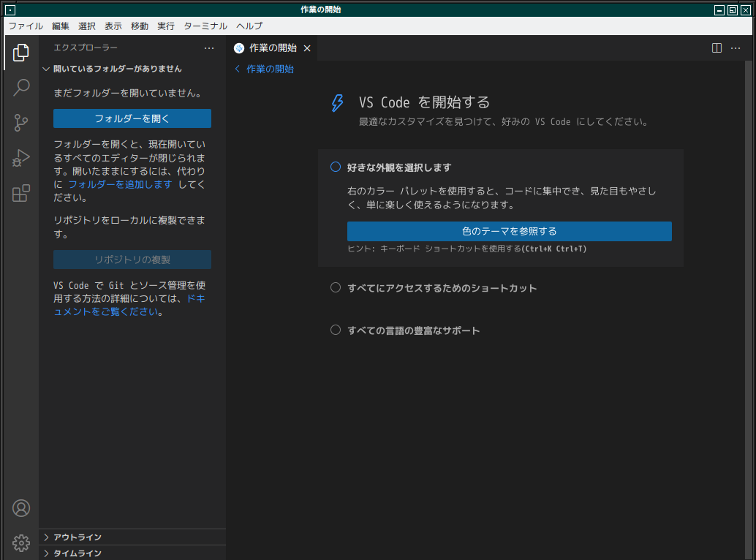This screenshot has height=560, width=756.
Task: Click the 色のテーマを参照する button
Action: click(509, 231)
